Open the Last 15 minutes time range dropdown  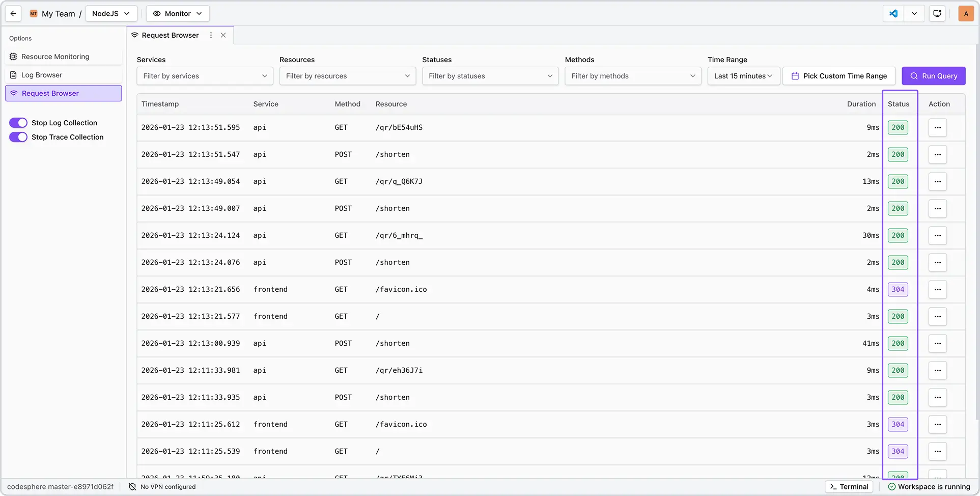pos(743,76)
